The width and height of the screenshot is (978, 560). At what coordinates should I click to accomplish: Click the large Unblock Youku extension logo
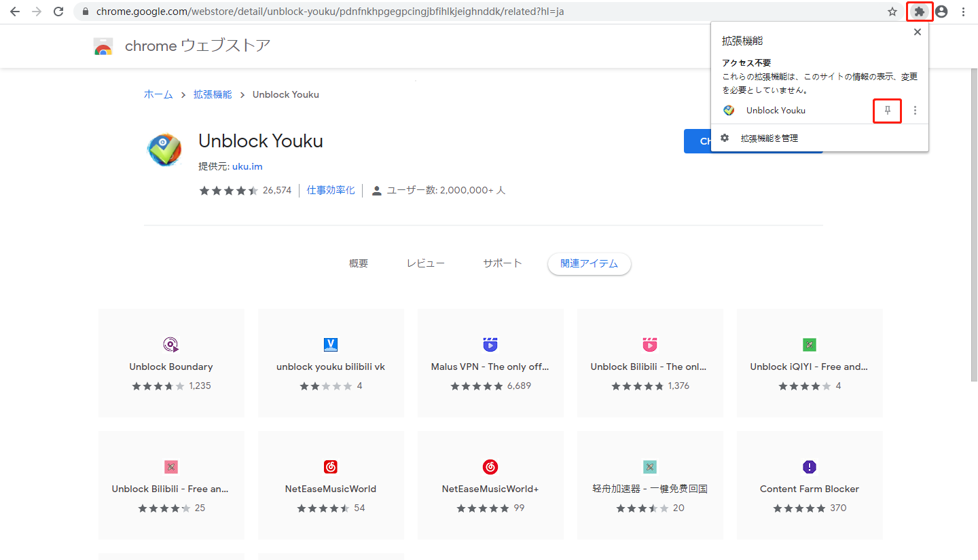click(x=164, y=150)
